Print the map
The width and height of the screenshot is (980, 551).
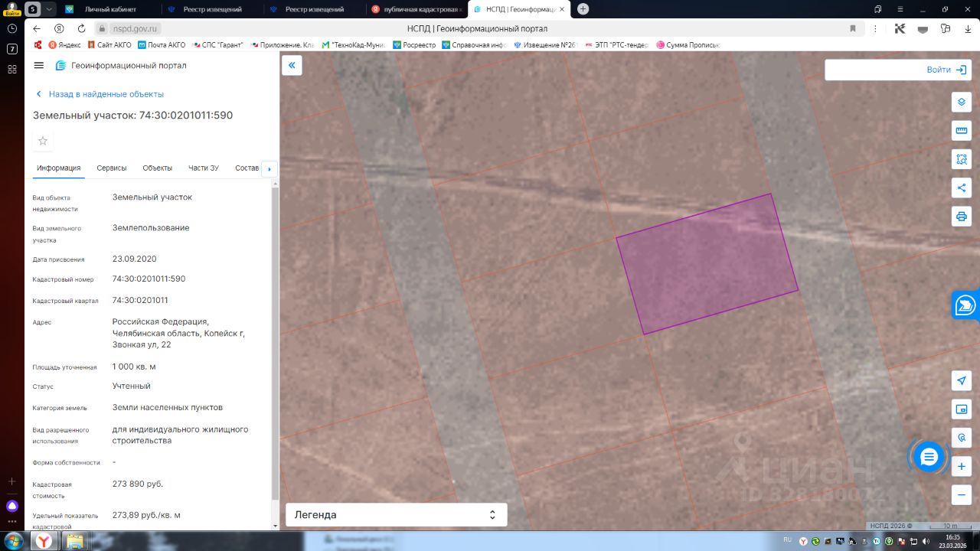point(962,216)
